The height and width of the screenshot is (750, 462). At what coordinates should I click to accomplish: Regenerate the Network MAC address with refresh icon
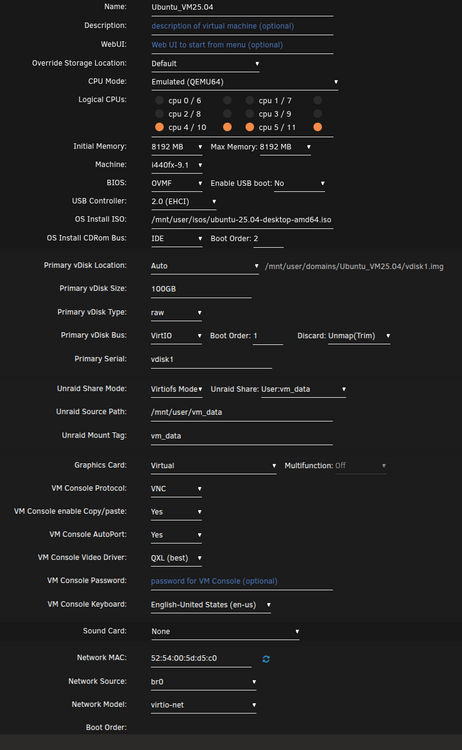click(x=266, y=659)
